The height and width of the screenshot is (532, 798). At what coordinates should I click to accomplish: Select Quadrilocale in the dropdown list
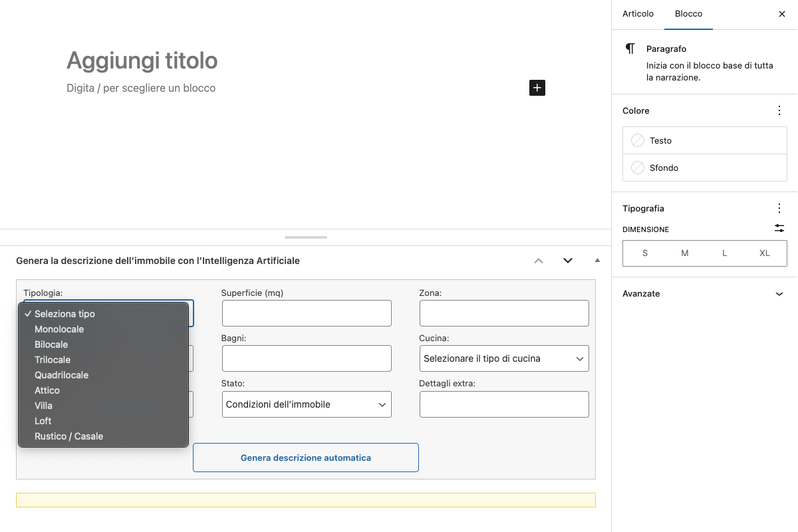tap(103, 375)
